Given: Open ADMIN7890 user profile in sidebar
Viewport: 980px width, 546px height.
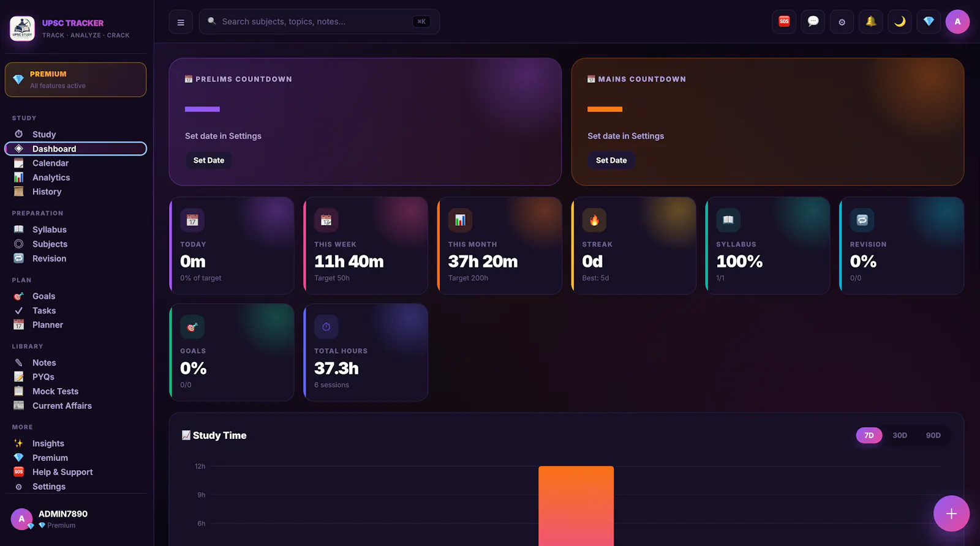Looking at the screenshot, I should click(x=76, y=519).
